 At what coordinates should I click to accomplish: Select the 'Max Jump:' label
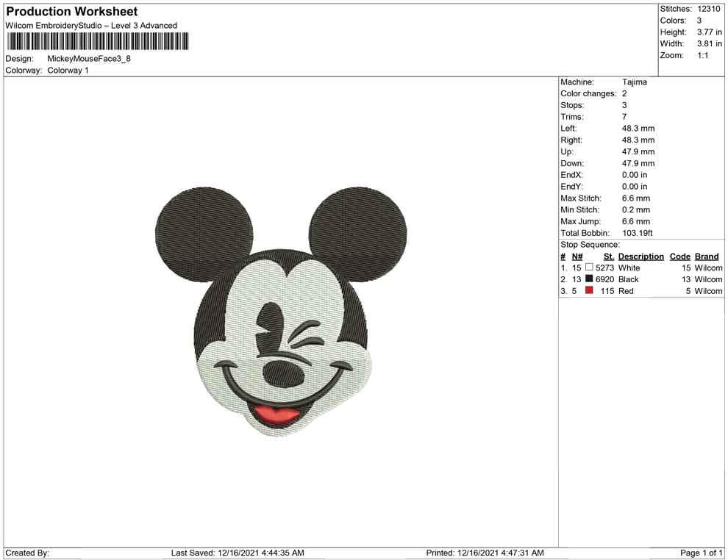point(580,221)
